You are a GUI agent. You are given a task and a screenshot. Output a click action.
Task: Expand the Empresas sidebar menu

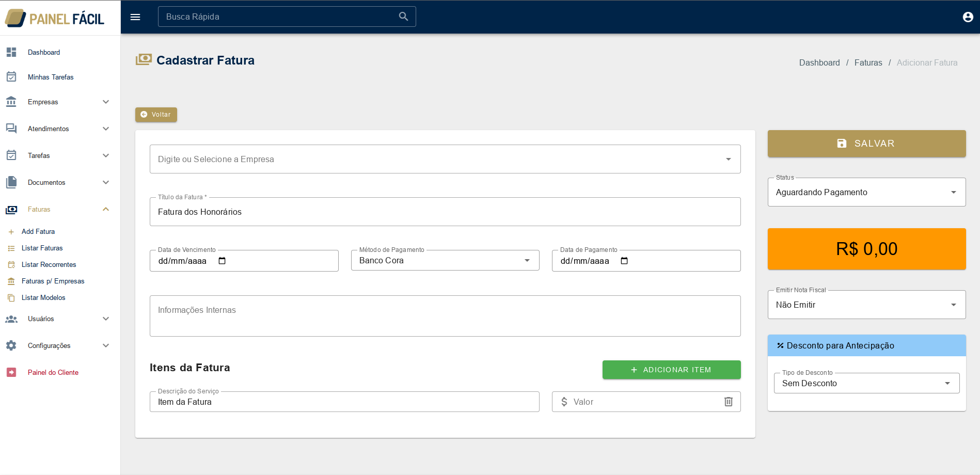106,102
